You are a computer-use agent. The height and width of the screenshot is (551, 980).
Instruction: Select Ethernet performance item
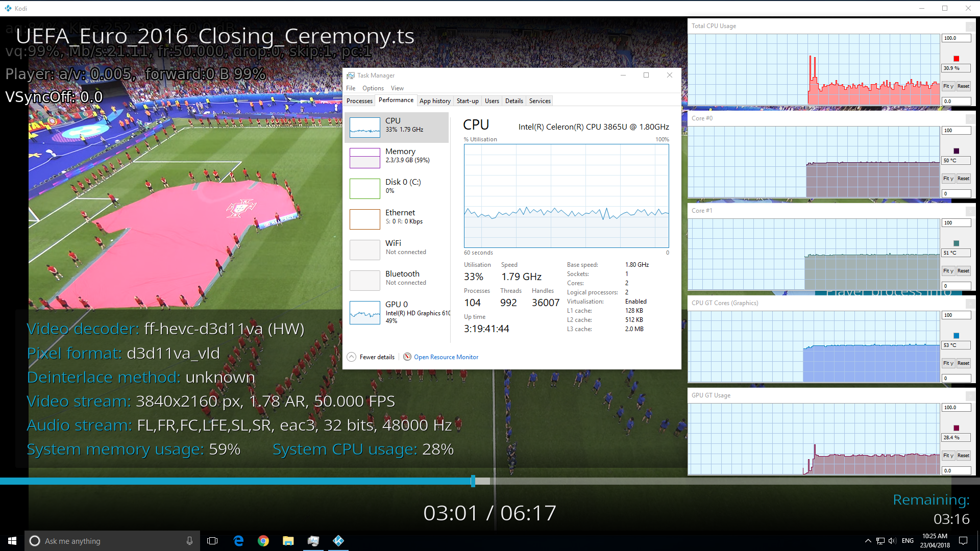[x=397, y=219]
